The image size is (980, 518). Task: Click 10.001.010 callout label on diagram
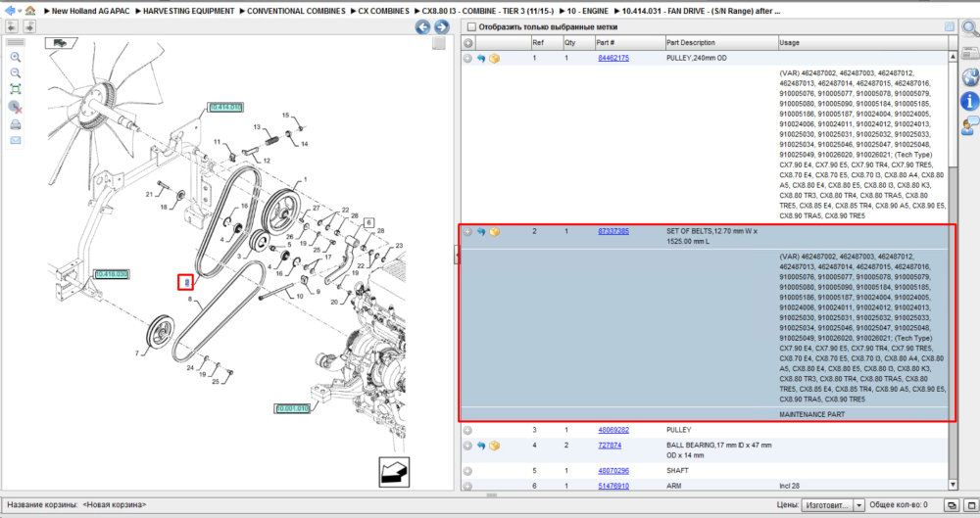pyautogui.click(x=292, y=408)
